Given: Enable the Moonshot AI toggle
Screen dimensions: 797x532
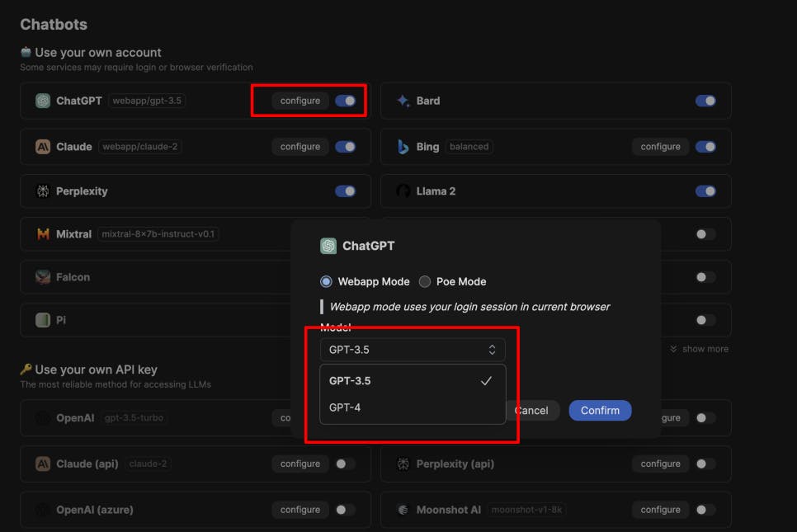Looking at the screenshot, I should (x=705, y=510).
